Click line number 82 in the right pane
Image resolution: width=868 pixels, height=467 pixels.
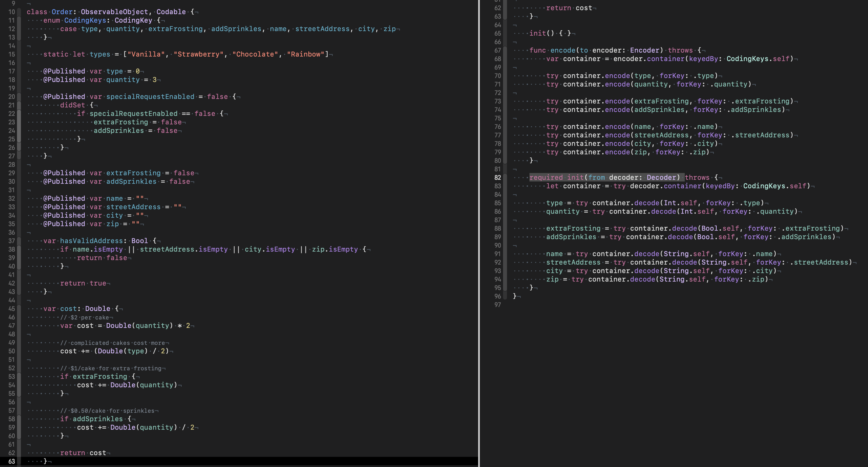(498, 178)
